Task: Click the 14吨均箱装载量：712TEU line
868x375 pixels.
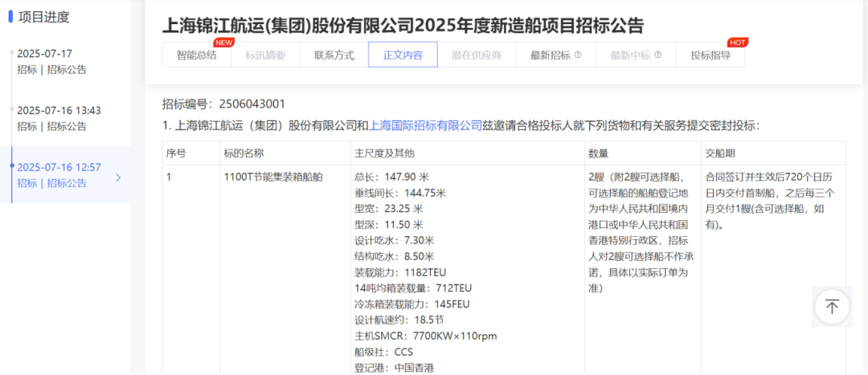Action: click(x=413, y=288)
